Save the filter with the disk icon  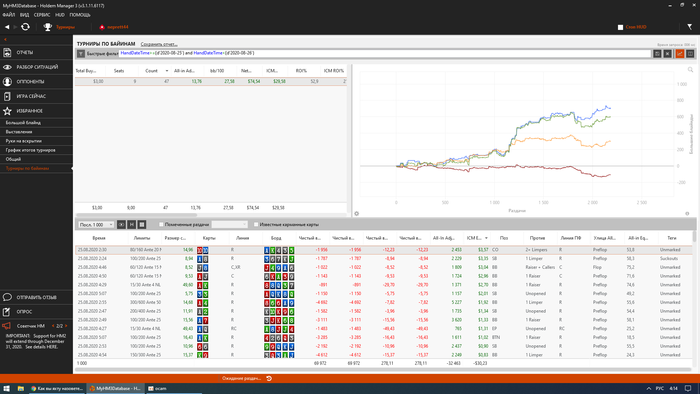pyautogui.click(x=657, y=54)
